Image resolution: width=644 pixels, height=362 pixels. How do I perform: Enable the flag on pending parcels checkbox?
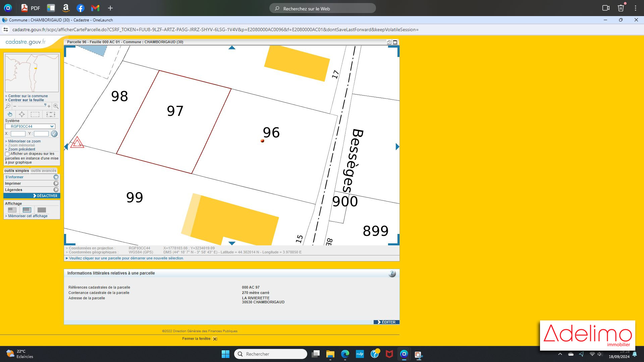pyautogui.click(x=7, y=154)
